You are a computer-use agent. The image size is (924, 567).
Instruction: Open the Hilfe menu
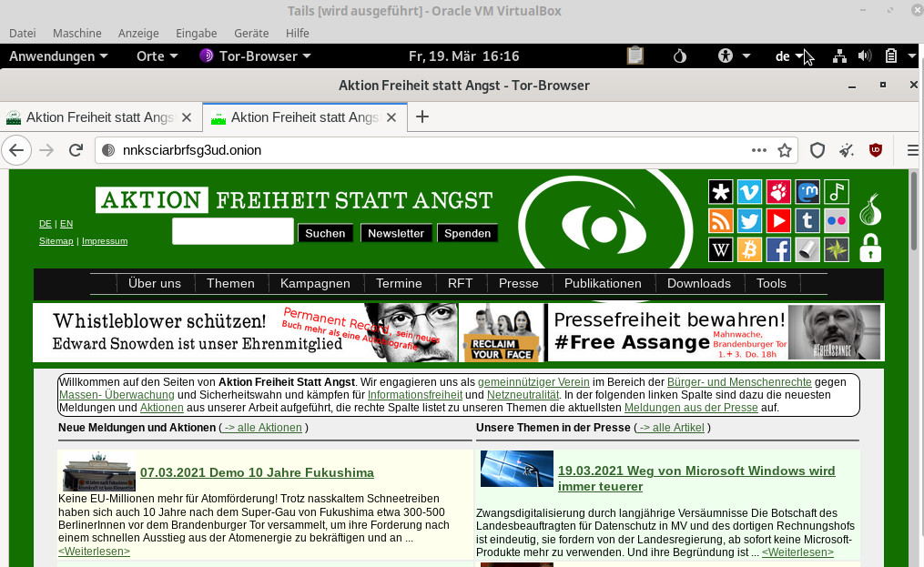(x=298, y=33)
